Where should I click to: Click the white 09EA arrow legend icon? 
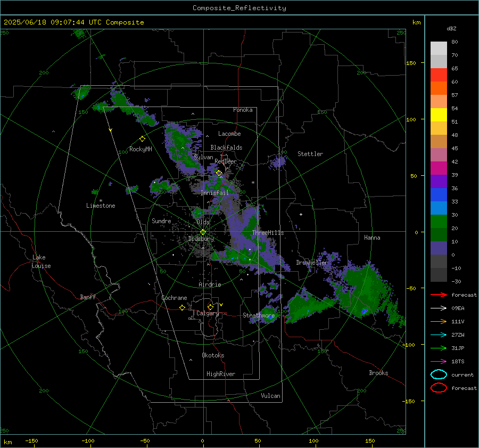439,308
